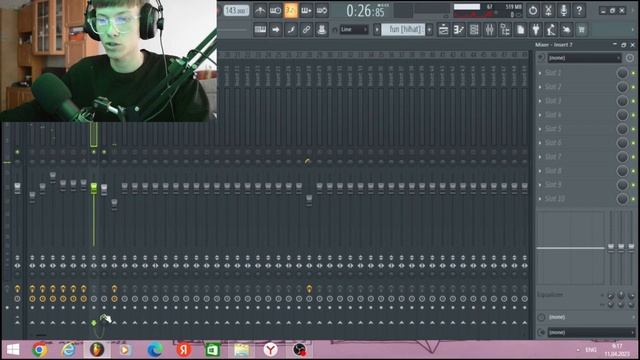Click the multilink to controllers chain icon
The image size is (640, 360).
click(x=307, y=29)
